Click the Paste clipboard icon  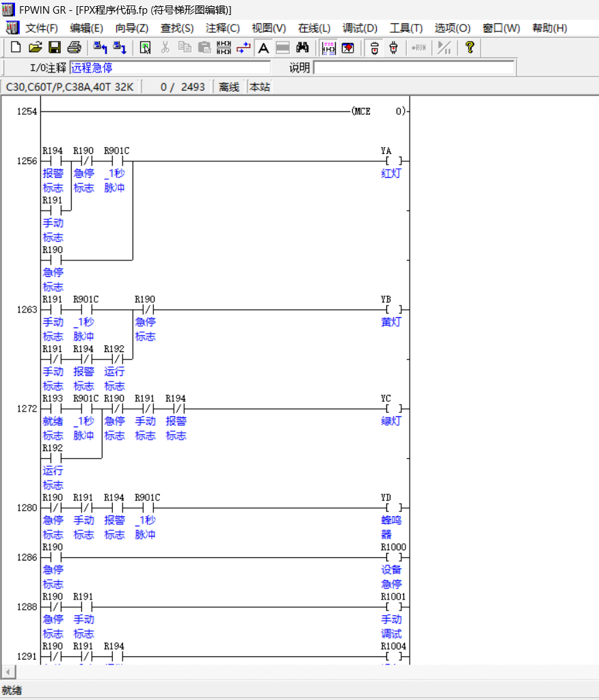(204, 47)
